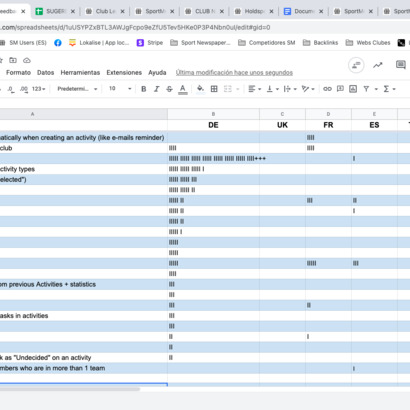Viewport: 410px width, 410px height.
Task: Open the Herramientas menu
Action: (80, 73)
